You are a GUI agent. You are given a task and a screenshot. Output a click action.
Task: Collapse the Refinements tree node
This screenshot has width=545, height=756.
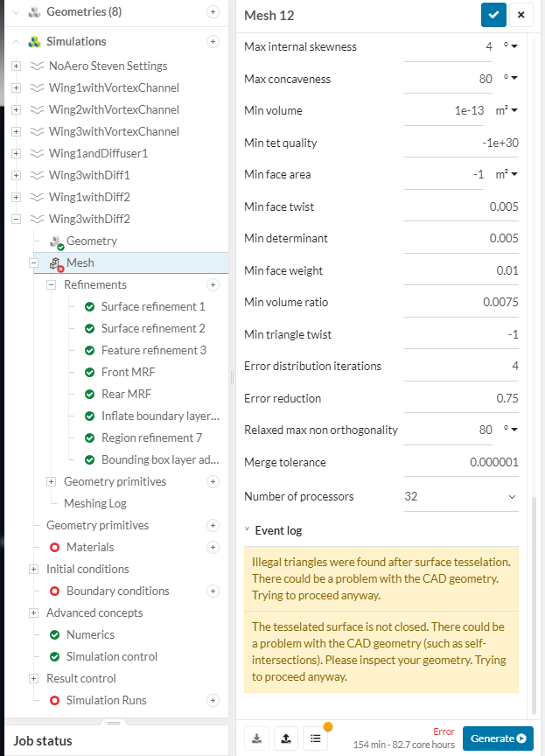click(51, 284)
